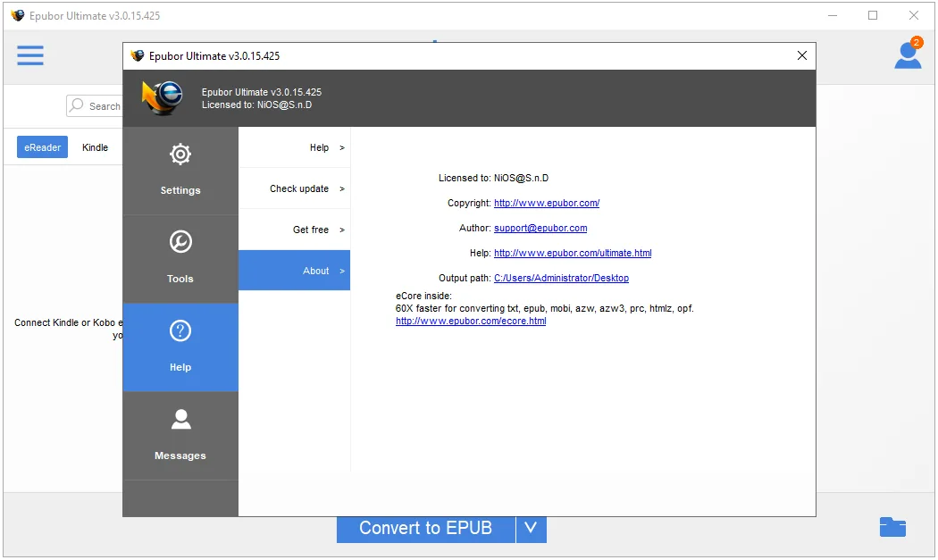Close the Epubor Ultimate about dialog
This screenshot has width=938, height=560.
802,55
